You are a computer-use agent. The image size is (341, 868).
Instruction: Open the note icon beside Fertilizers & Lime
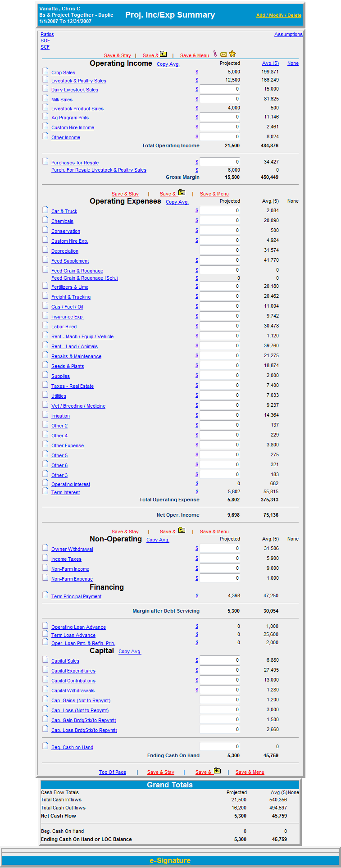coord(45,286)
